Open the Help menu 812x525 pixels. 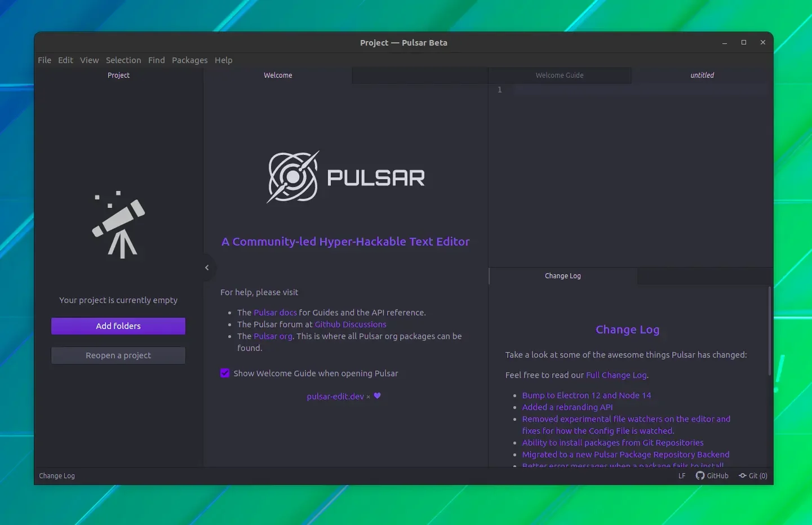pyautogui.click(x=223, y=60)
